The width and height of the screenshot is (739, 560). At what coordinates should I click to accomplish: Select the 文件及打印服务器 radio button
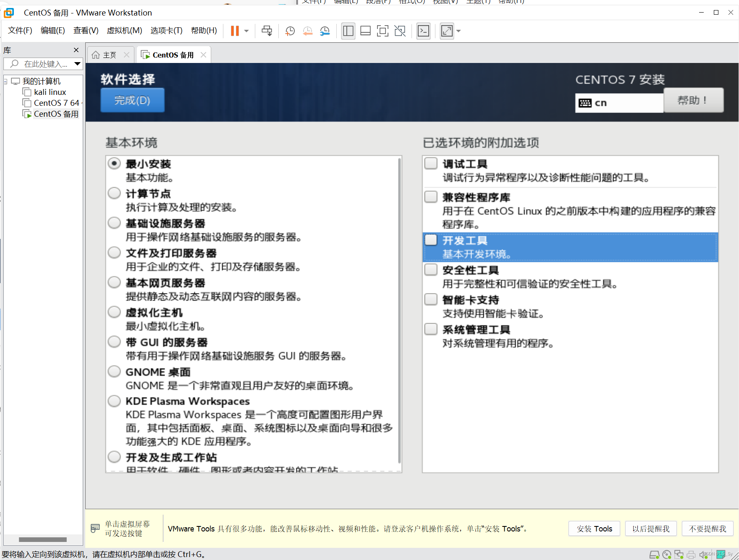[x=114, y=252]
